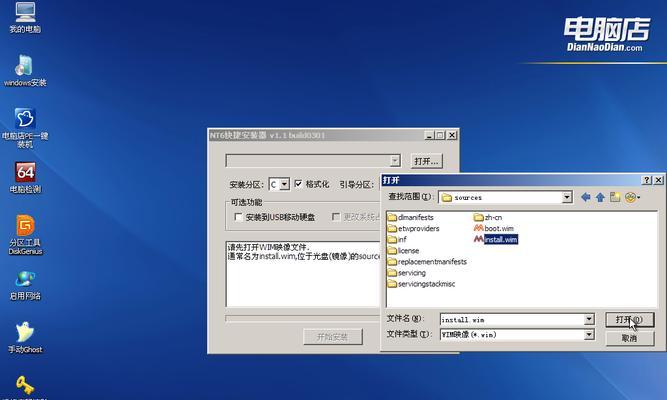
Task: Select the servicingstackmisc folder
Action: (x=422, y=284)
